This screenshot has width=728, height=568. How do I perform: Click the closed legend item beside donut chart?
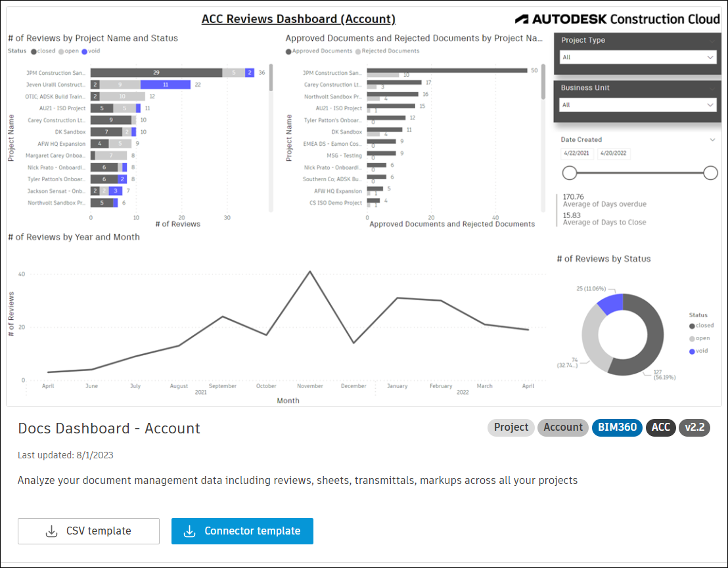702,326
